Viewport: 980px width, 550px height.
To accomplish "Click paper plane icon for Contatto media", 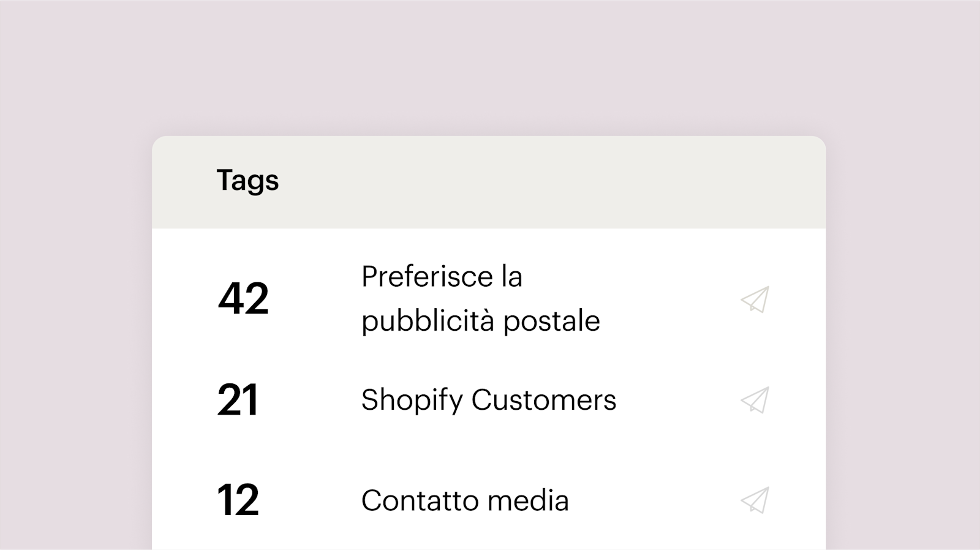I will [x=755, y=500].
